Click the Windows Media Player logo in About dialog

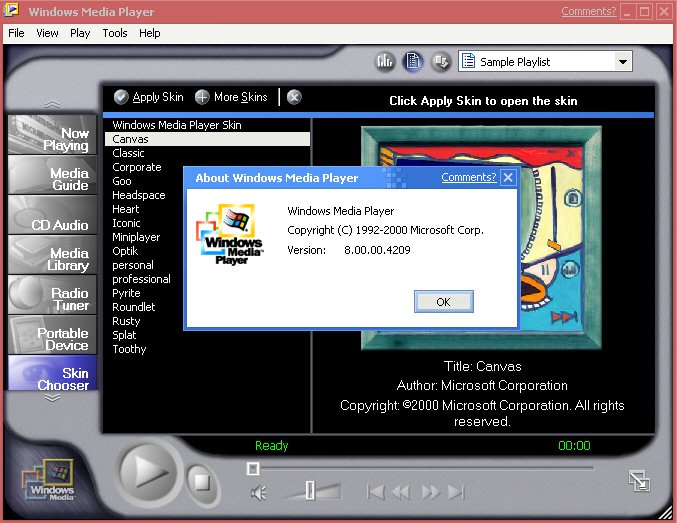pyautogui.click(x=229, y=234)
